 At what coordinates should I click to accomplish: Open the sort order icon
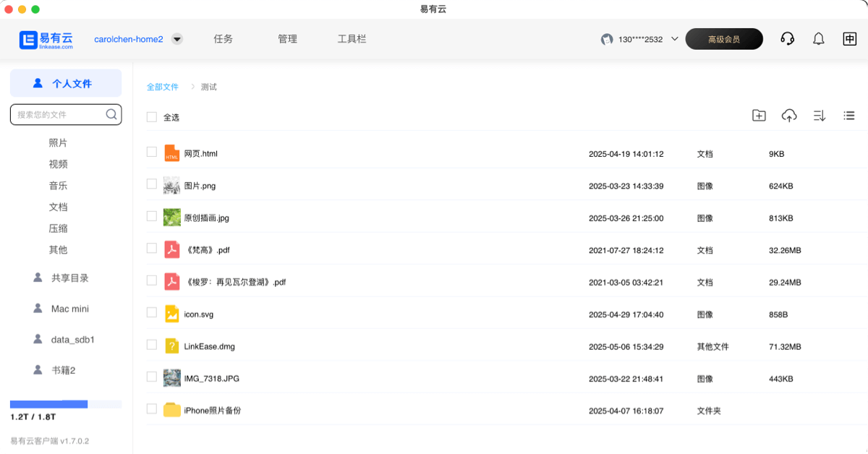(x=820, y=116)
